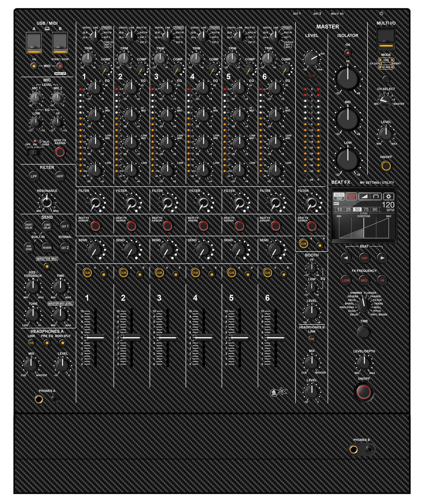Select FX FREQUENCY MID button

(x=364, y=280)
